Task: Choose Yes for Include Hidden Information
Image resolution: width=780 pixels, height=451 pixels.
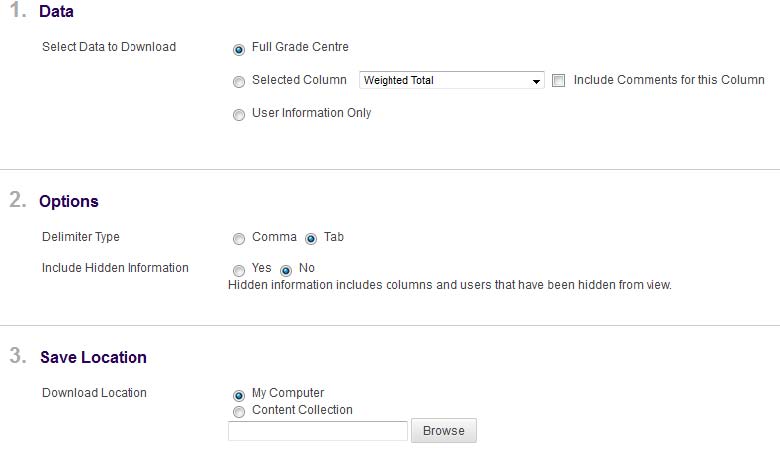Action: (239, 270)
